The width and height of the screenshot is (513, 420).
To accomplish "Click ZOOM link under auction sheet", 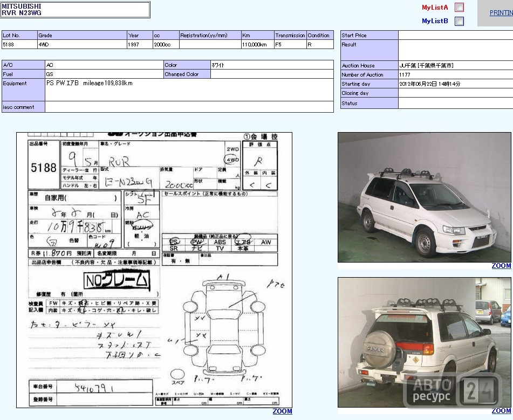I will (282, 411).
